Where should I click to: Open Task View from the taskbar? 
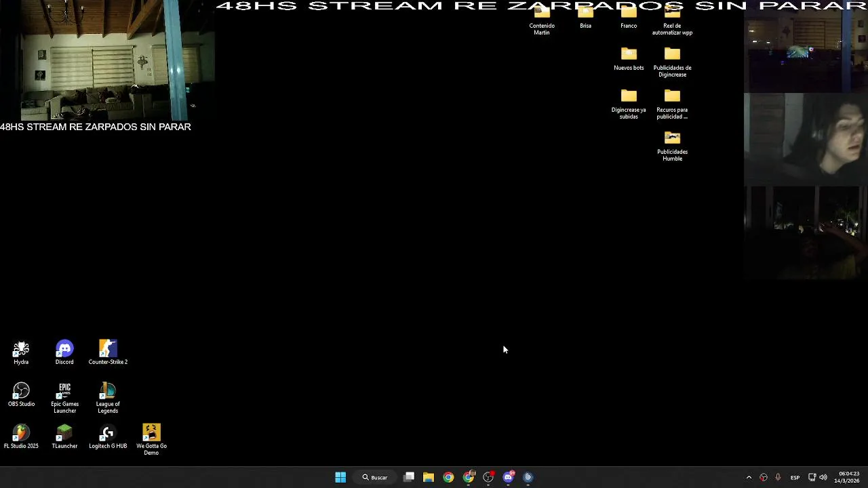[x=409, y=477]
